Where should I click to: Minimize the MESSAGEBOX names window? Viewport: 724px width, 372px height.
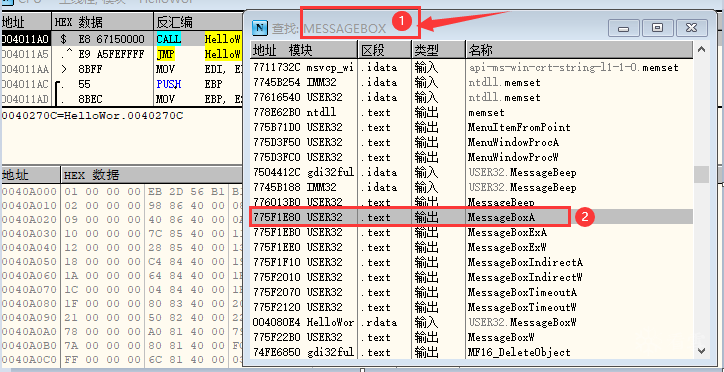click(x=623, y=28)
